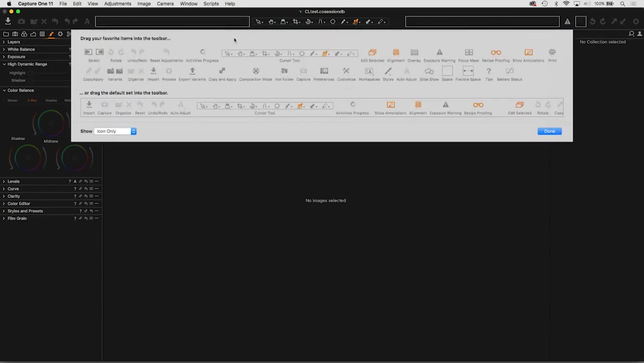Open the Clarity panel options menu dots
Screen dimensions: 644x363
[97, 197]
